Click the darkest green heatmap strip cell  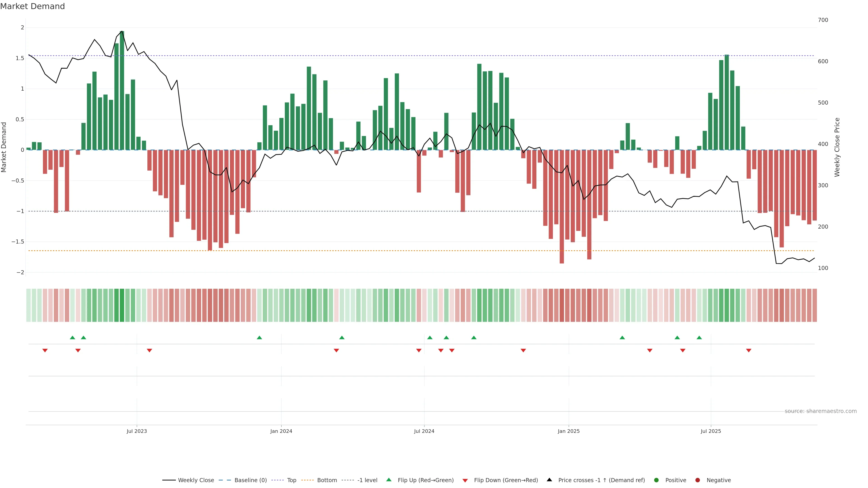122,305
